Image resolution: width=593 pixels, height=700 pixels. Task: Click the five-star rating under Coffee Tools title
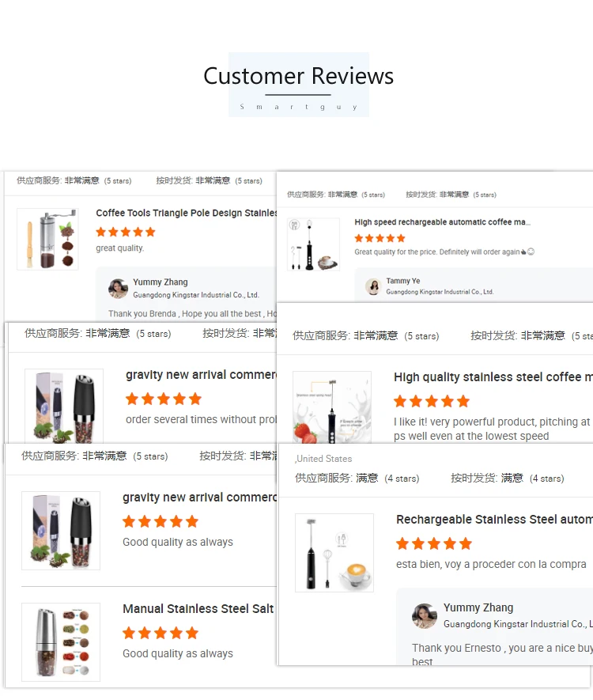(x=126, y=232)
